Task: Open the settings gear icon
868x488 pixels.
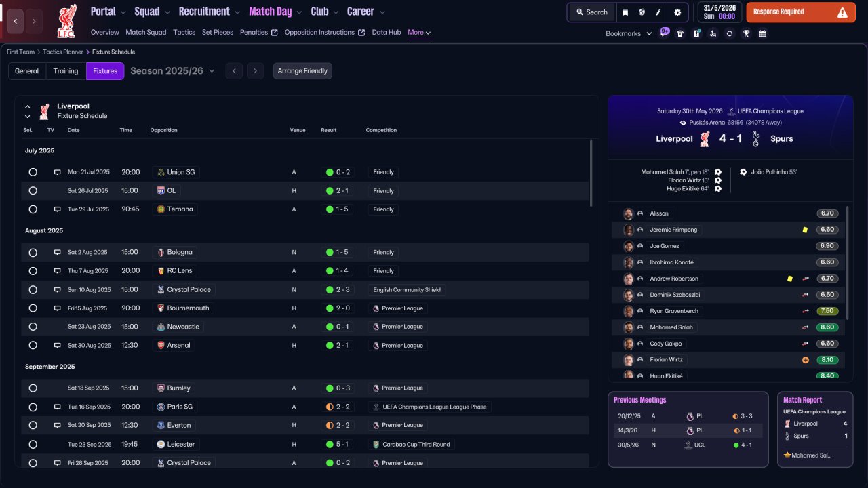Action: coord(677,12)
